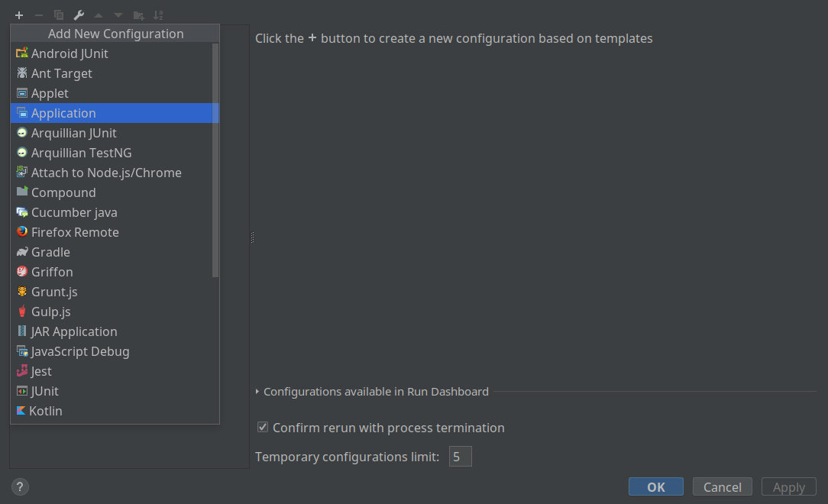Image resolution: width=828 pixels, height=504 pixels.
Task: Open help with the question mark button
Action: pyautogui.click(x=20, y=486)
